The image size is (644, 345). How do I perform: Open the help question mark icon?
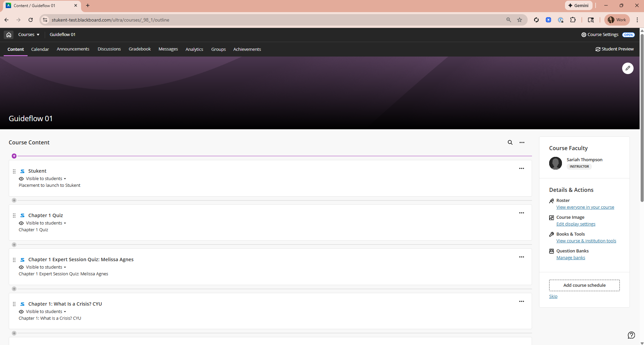pos(631,335)
